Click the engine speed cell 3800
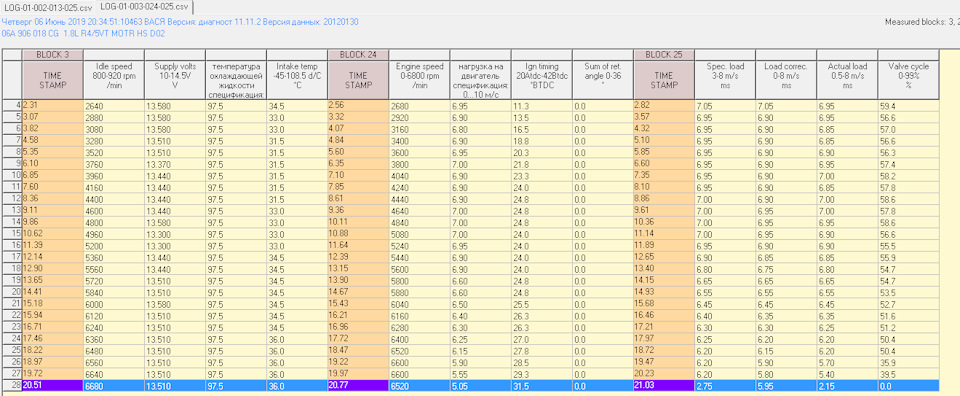This screenshot has height=396, width=960. [x=419, y=164]
